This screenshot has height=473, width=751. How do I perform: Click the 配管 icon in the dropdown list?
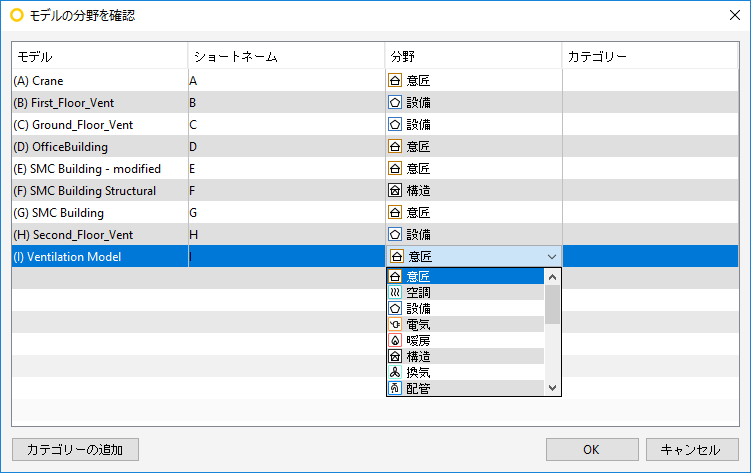click(x=395, y=388)
